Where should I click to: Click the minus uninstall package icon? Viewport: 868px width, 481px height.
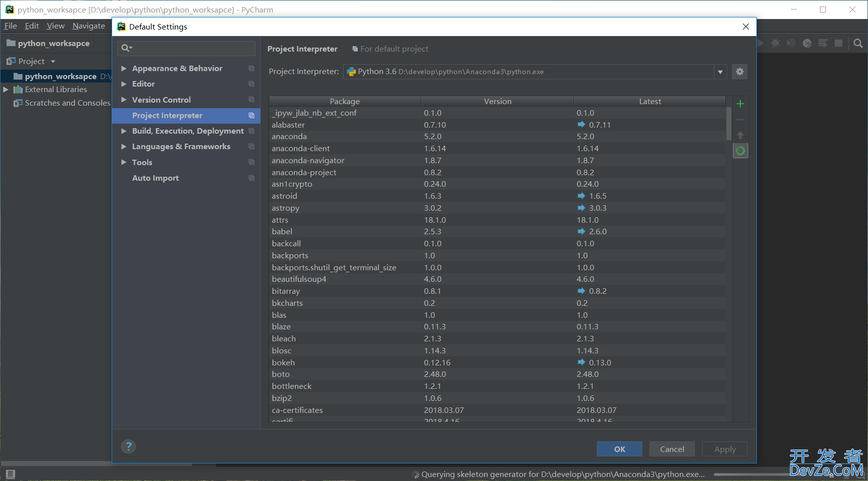coord(740,120)
